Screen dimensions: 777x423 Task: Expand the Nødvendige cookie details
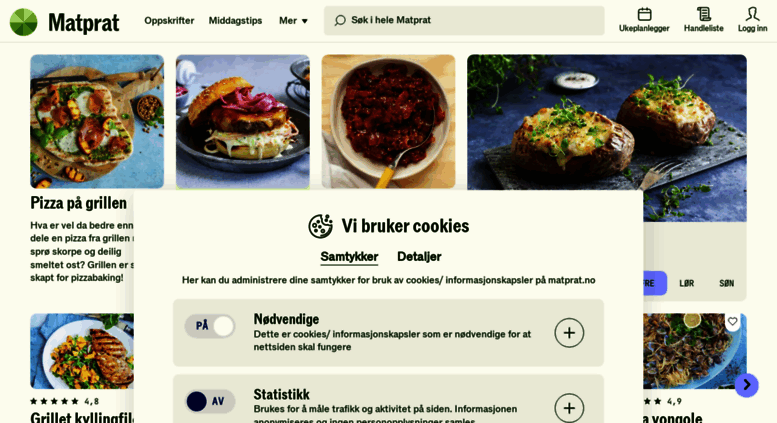click(x=569, y=333)
